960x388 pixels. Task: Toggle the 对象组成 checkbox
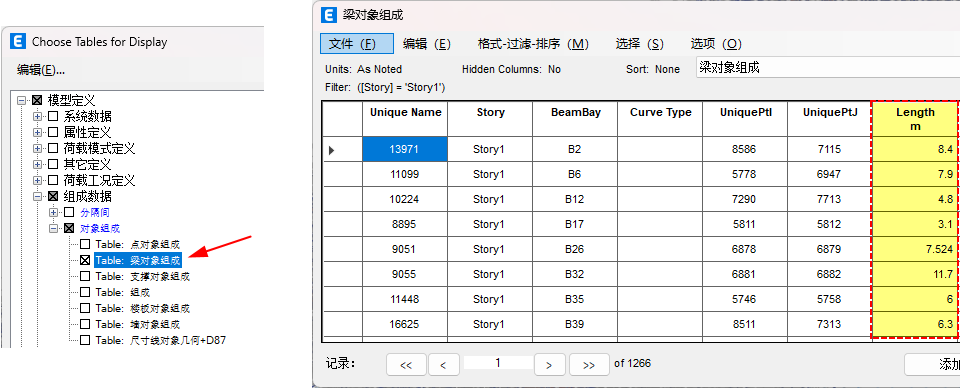point(69,228)
